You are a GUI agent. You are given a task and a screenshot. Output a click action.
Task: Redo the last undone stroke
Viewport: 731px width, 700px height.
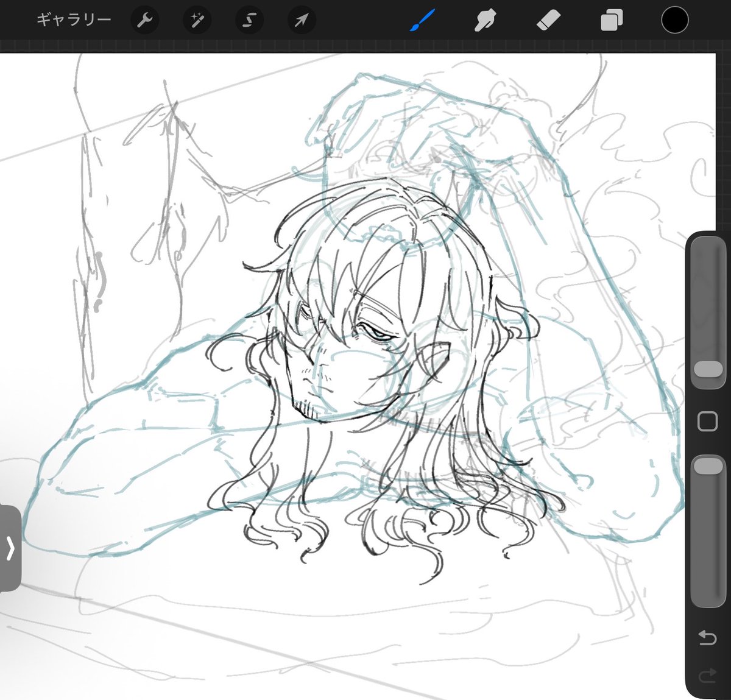tap(707, 675)
